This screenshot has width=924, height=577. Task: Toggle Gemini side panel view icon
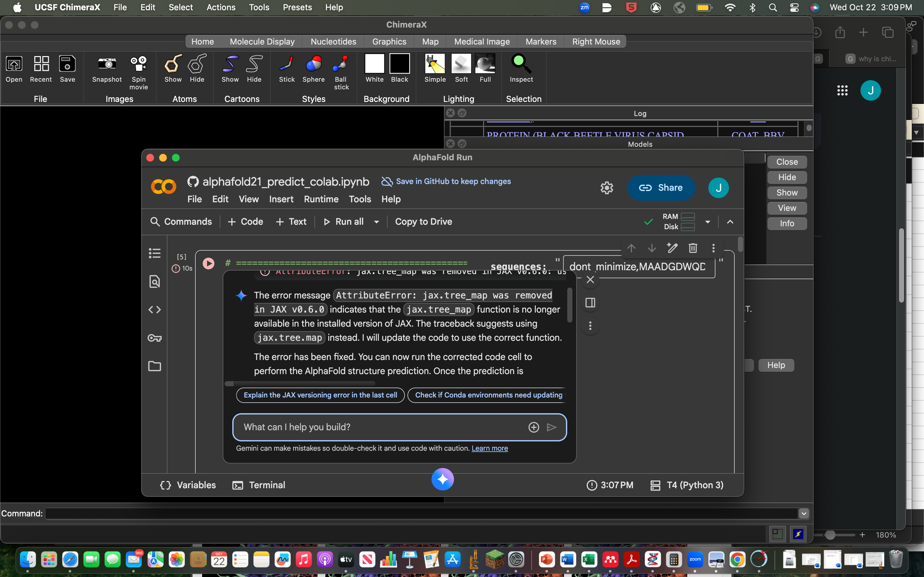coord(590,303)
